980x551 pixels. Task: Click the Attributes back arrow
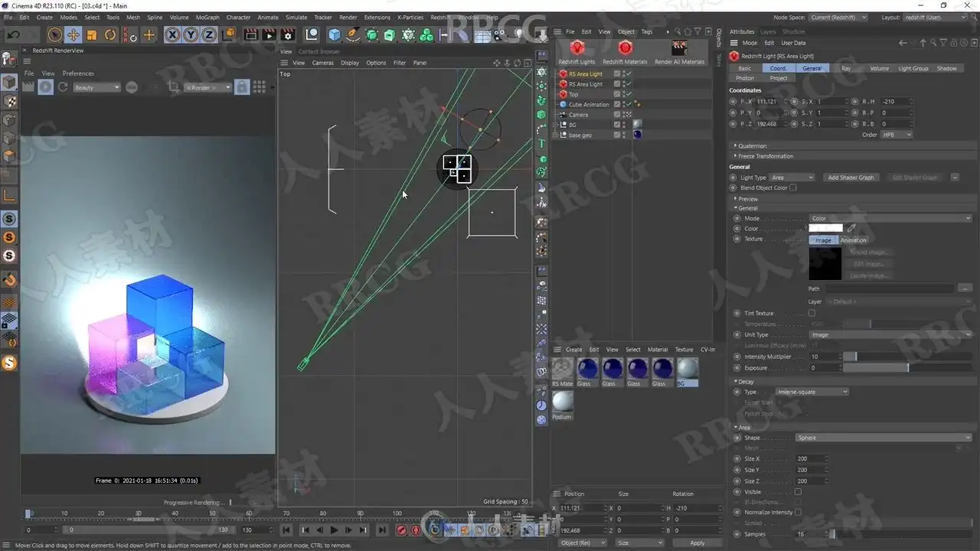coord(903,43)
